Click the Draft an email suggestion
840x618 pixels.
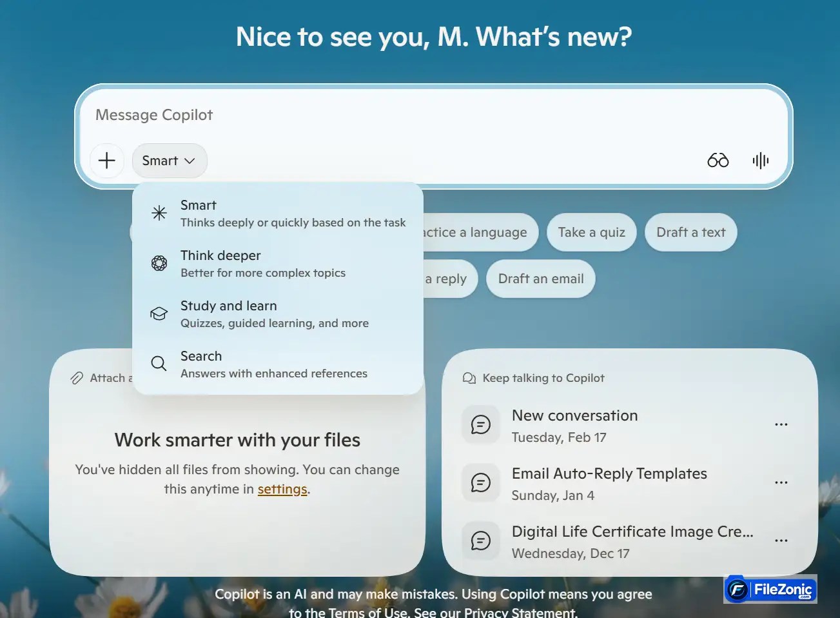(541, 279)
